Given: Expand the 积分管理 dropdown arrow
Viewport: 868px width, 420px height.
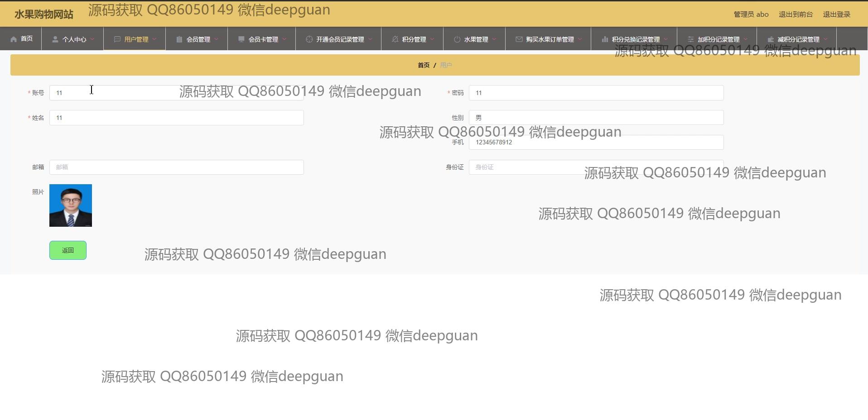Looking at the screenshot, I should [432, 39].
